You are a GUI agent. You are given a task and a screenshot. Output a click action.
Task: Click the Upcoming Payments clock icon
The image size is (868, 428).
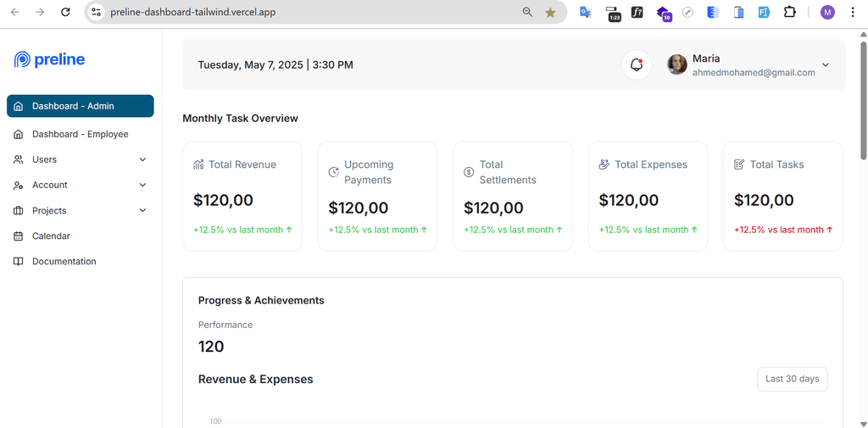click(334, 172)
